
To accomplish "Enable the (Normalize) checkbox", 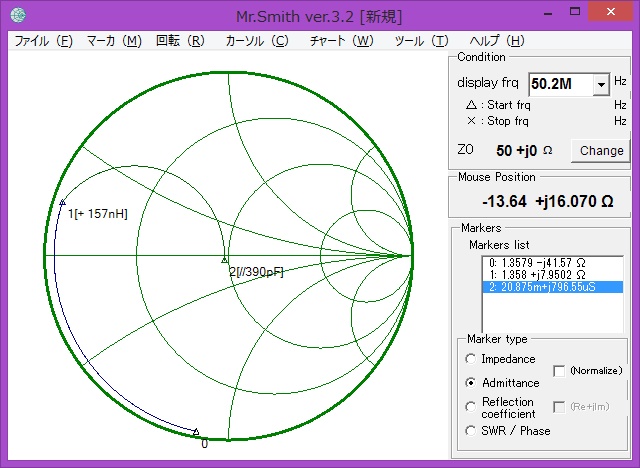I will click(559, 371).
